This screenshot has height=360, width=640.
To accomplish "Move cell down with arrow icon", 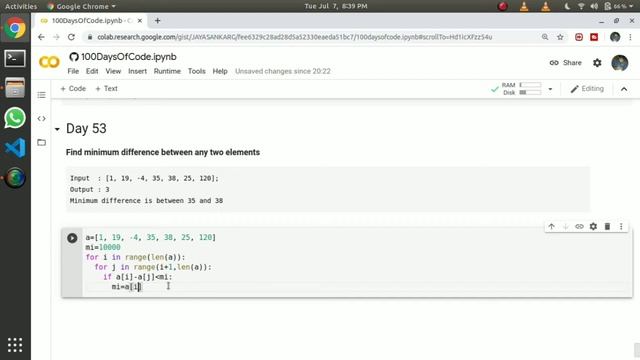I will 565,227.
